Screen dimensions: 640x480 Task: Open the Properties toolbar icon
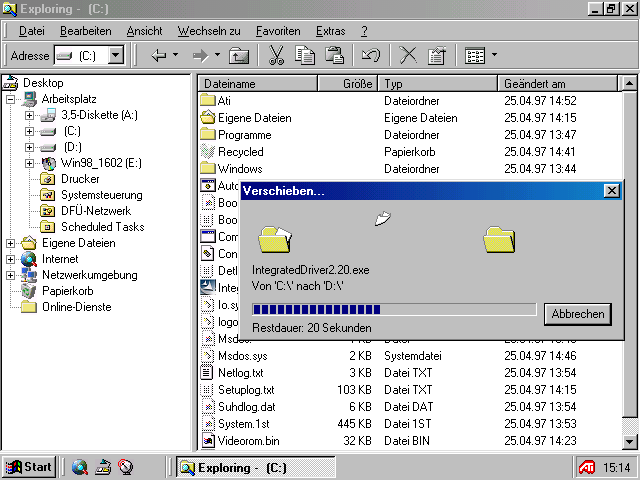436,56
